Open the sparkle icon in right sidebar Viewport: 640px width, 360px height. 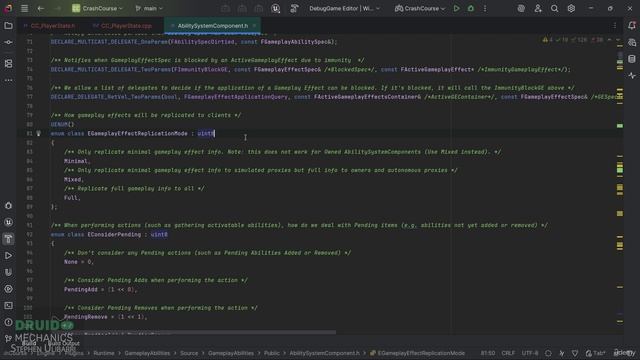point(632,76)
